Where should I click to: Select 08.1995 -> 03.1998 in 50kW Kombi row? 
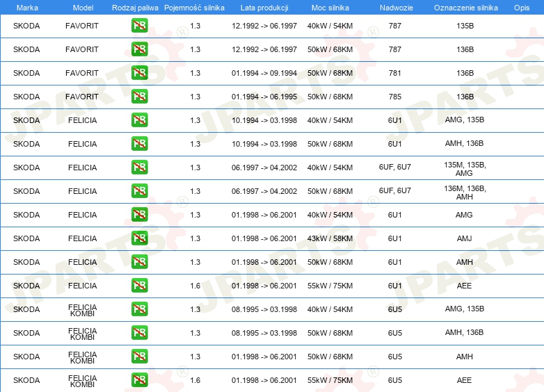[264, 333]
